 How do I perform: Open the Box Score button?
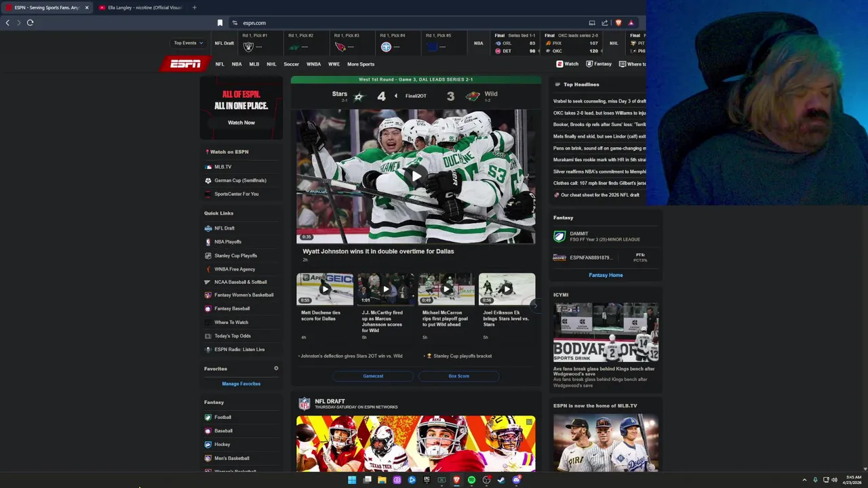pos(458,376)
